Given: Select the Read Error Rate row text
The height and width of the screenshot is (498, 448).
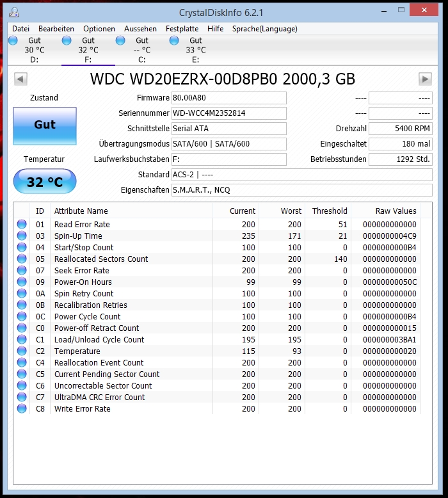Looking at the screenshot, I should point(82,224).
